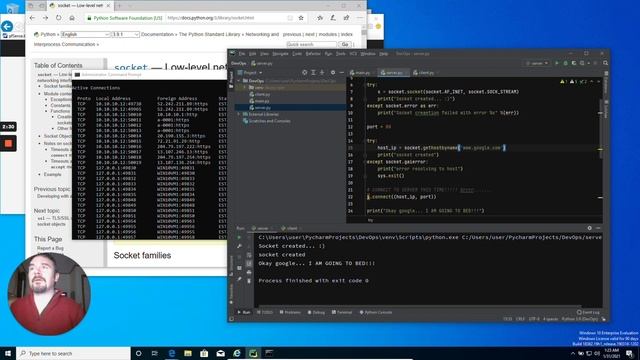This screenshot has height=360, width=640.
Task: Click the refresh icon in Edge
Action: pyautogui.click(x=59, y=18)
